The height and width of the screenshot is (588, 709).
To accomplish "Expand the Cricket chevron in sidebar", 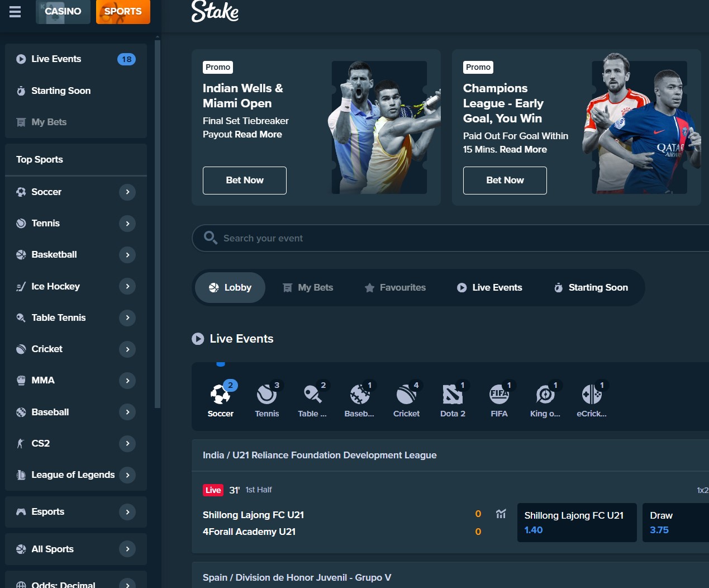I will tap(127, 349).
